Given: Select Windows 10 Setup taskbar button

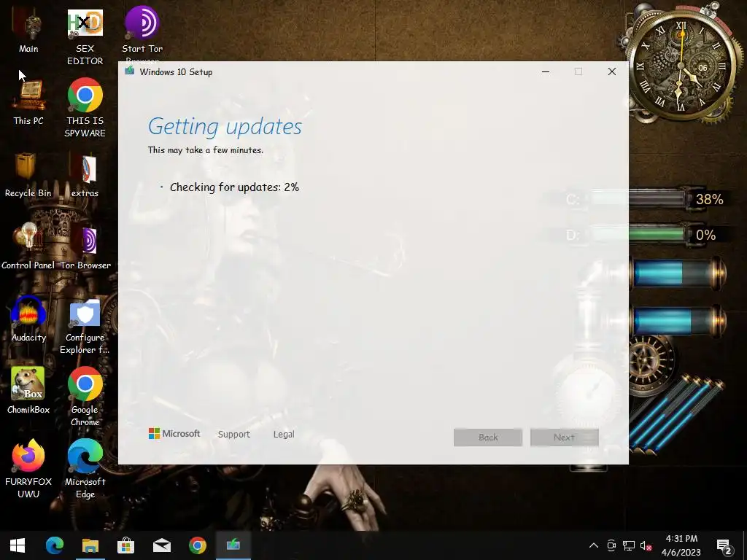Looking at the screenshot, I should coord(233,545).
